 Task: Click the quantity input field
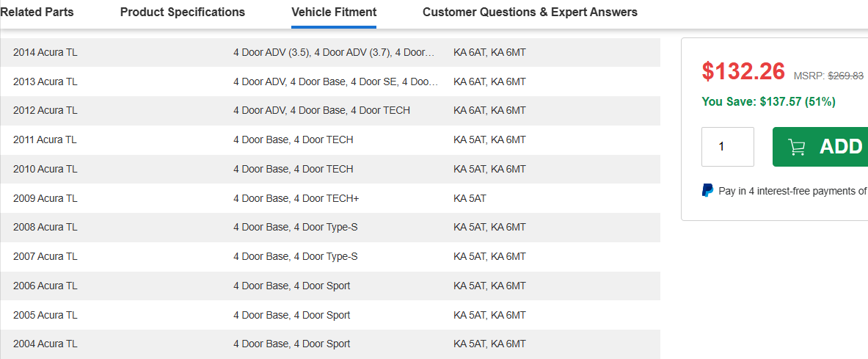(x=727, y=147)
